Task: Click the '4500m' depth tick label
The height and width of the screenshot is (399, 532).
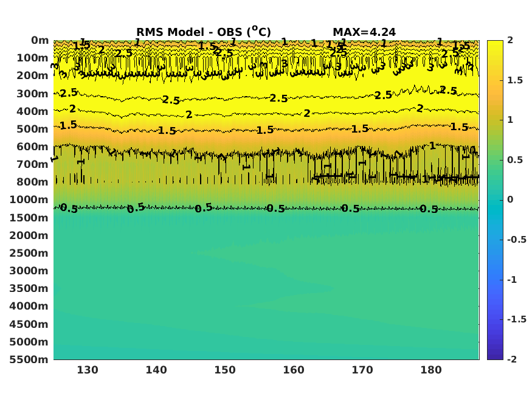Action: [29, 324]
